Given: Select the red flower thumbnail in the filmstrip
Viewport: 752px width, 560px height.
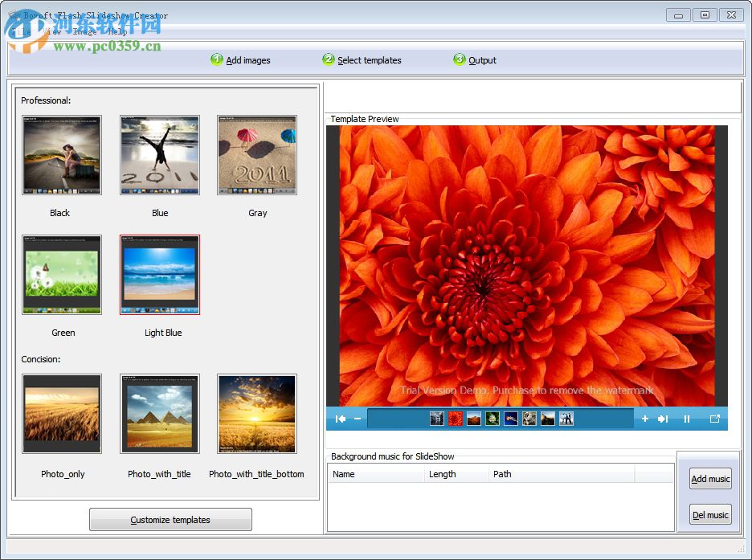Looking at the screenshot, I should [456, 419].
